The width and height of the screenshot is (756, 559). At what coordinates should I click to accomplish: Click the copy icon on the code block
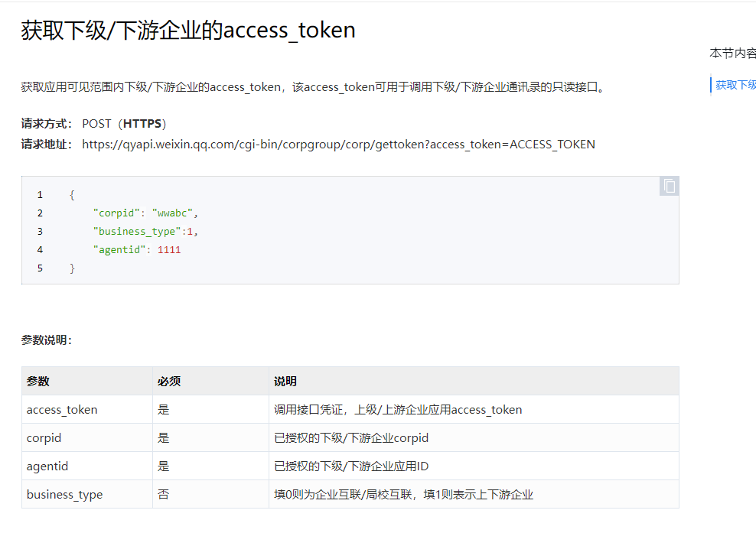669,186
